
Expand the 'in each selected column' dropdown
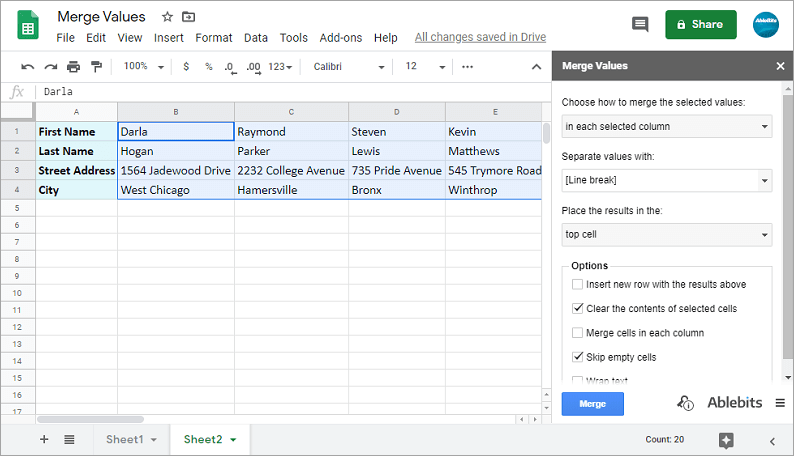666,127
